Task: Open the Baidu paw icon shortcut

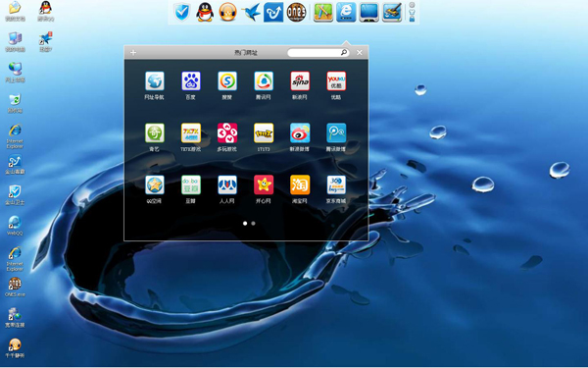Action: point(191,81)
